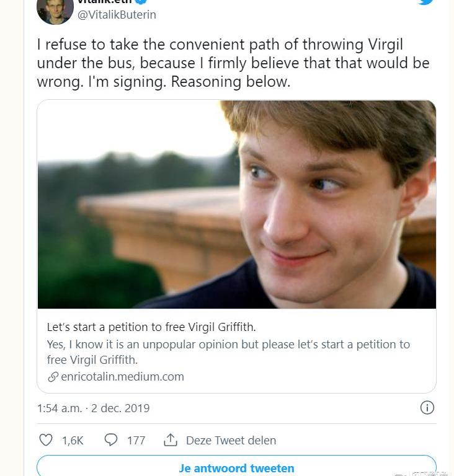Click the 177 replies count
454x476 pixels.
point(136,441)
